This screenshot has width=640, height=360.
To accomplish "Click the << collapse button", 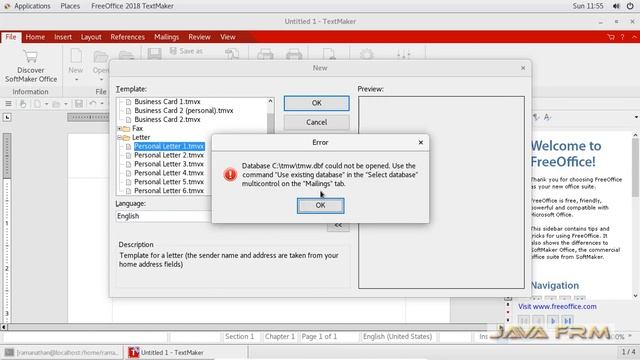I will 338,226.
